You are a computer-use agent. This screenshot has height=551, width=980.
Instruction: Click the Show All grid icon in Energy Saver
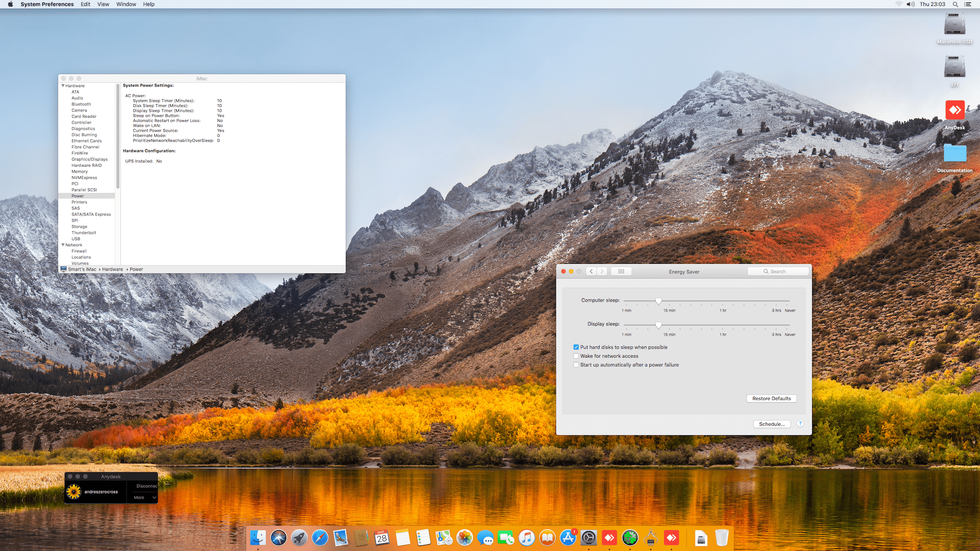[621, 271]
